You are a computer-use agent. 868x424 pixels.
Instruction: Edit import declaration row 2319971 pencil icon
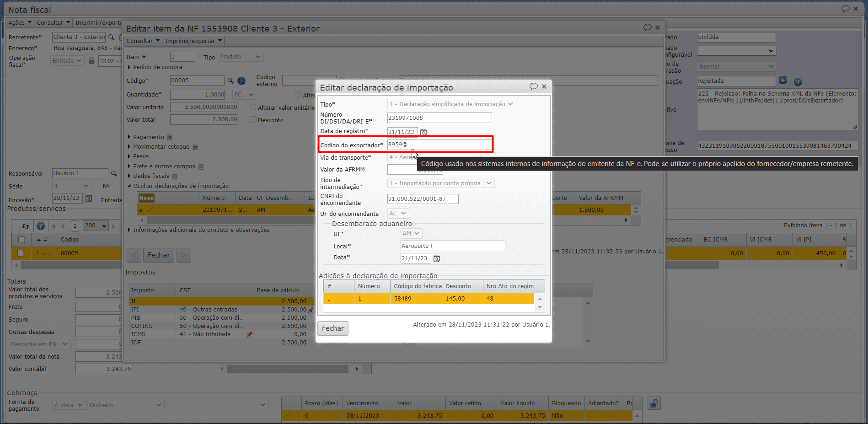[x=149, y=210]
